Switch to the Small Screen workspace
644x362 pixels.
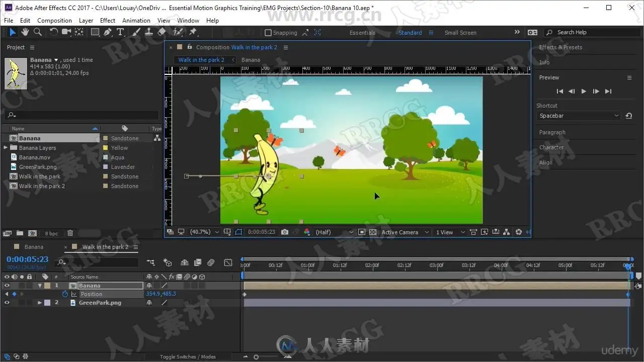tap(460, 33)
